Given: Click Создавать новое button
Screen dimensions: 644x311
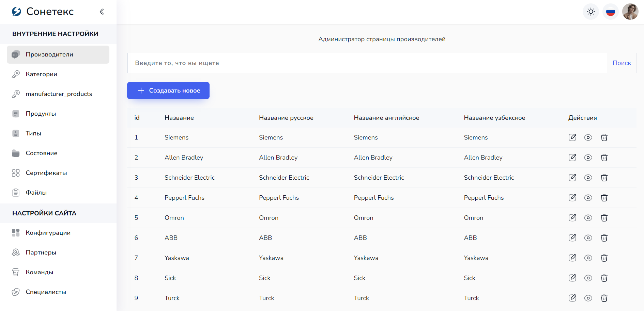Looking at the screenshot, I should (168, 91).
